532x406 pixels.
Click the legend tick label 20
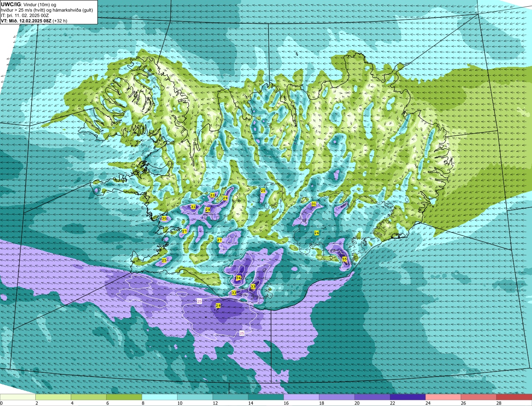(x=357, y=403)
